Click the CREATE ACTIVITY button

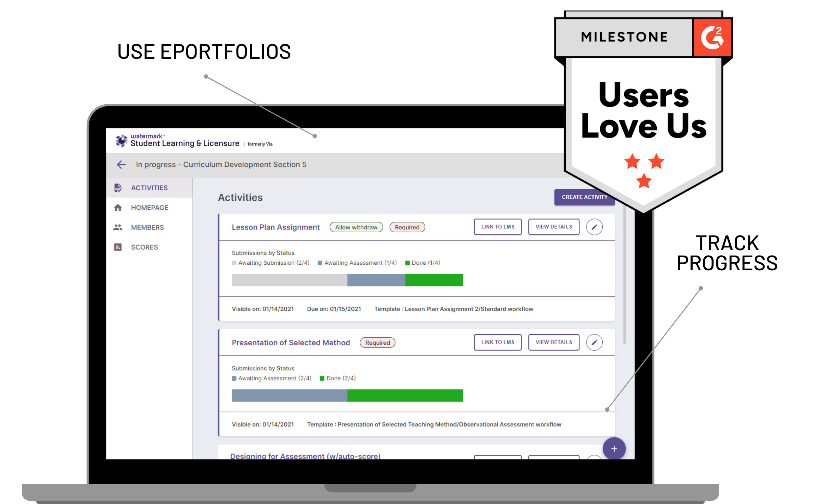click(584, 197)
